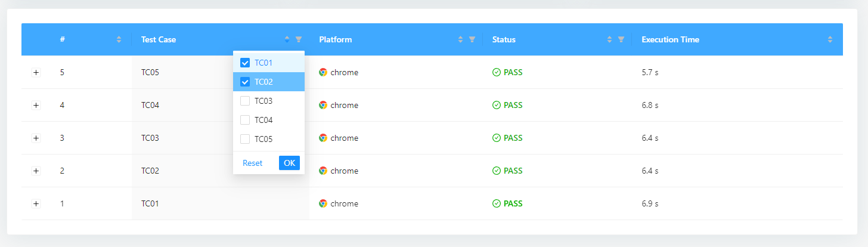
Task: Uncheck the TC02 filter checkbox
Action: coord(245,82)
